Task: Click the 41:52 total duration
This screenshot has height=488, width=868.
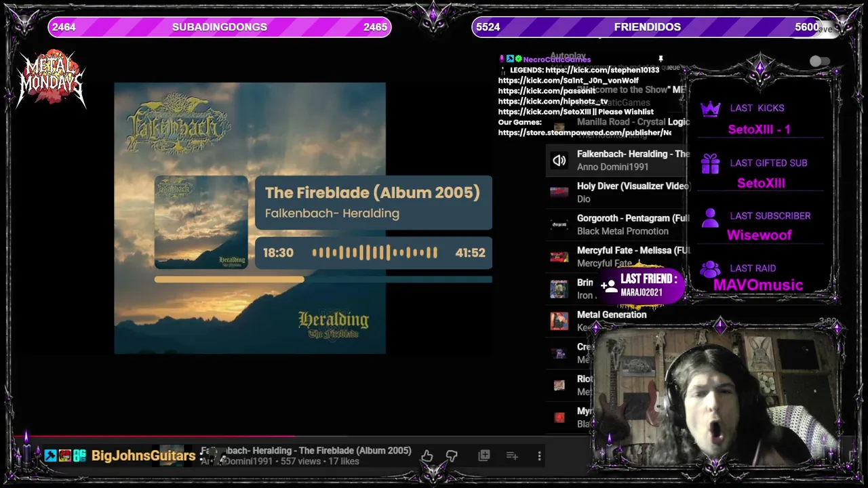Action: 471,253
